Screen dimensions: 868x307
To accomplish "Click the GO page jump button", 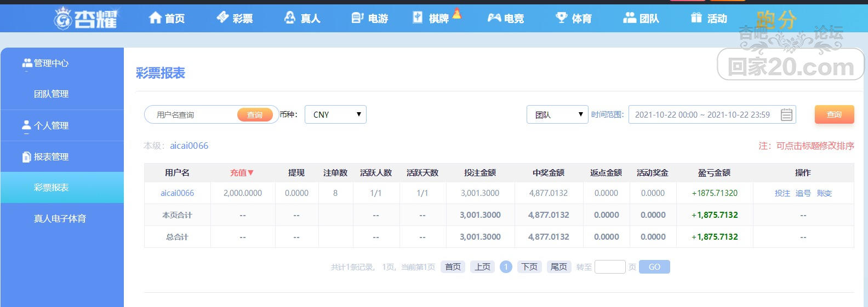I will click(654, 267).
